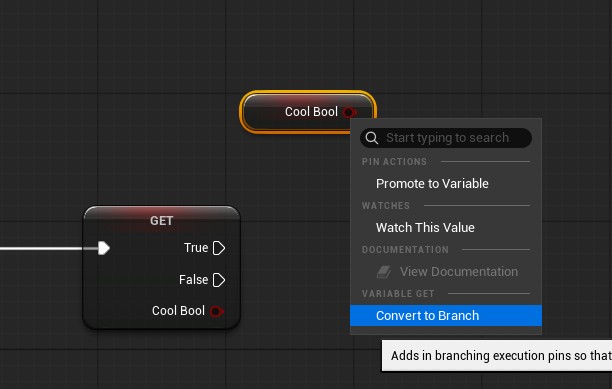
Task: Click the documentation book icon
Action: (384, 272)
